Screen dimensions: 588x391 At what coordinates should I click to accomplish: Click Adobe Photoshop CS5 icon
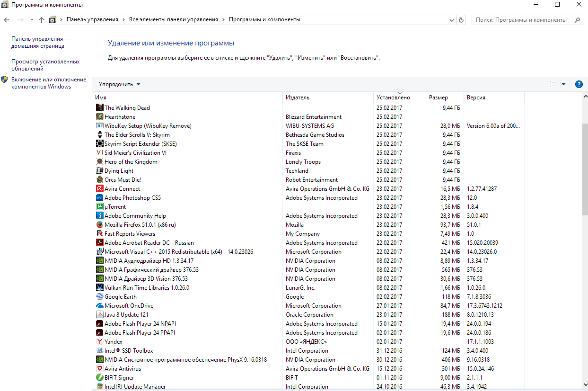tap(100, 198)
